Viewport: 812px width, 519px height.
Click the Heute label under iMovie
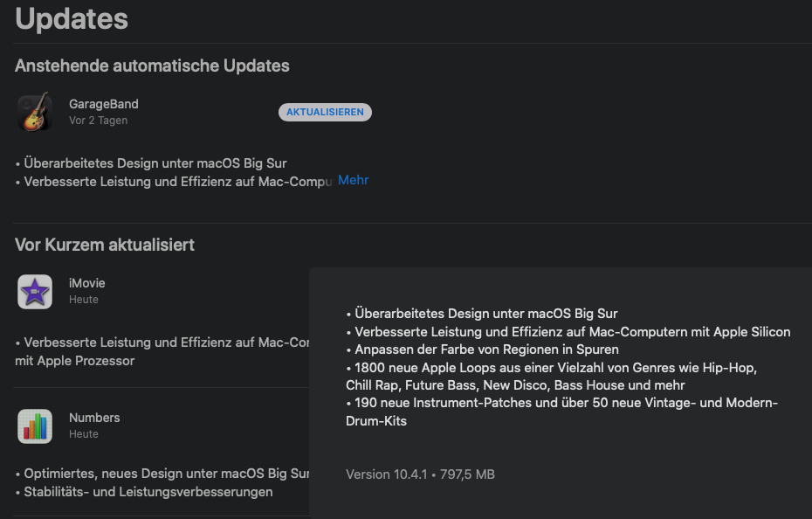coord(84,300)
